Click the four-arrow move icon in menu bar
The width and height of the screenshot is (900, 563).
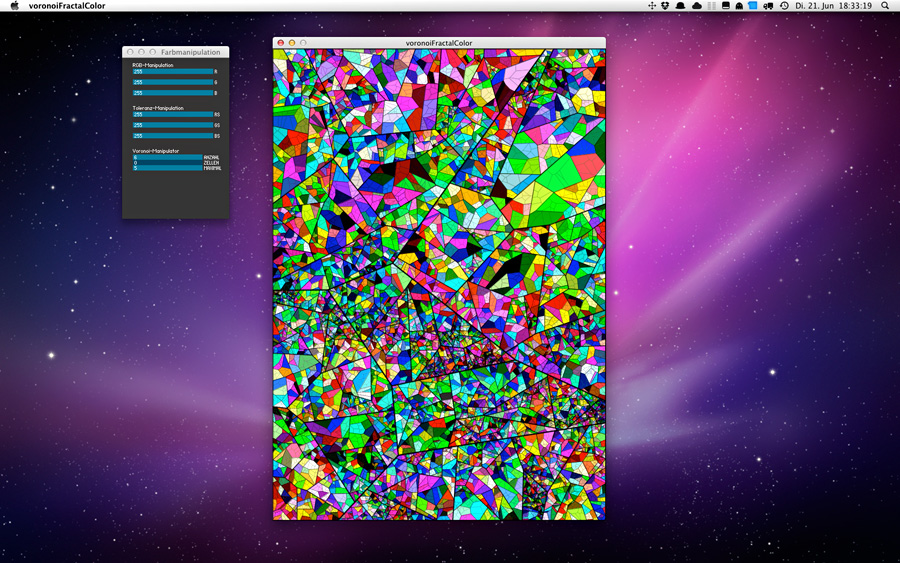[652, 6]
